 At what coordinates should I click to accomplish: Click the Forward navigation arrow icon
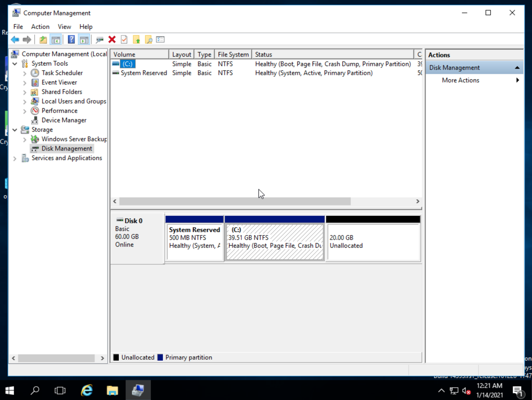[x=26, y=39]
